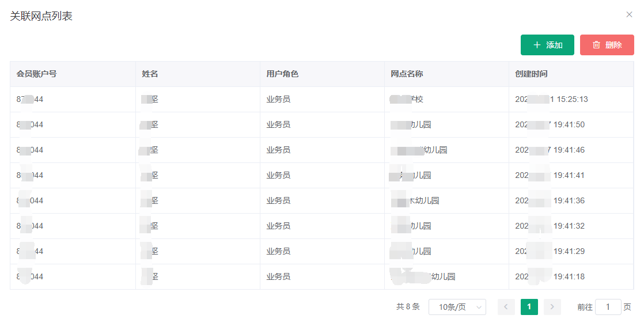
Task: Click the 会员账户号 column header
Action: click(36, 74)
